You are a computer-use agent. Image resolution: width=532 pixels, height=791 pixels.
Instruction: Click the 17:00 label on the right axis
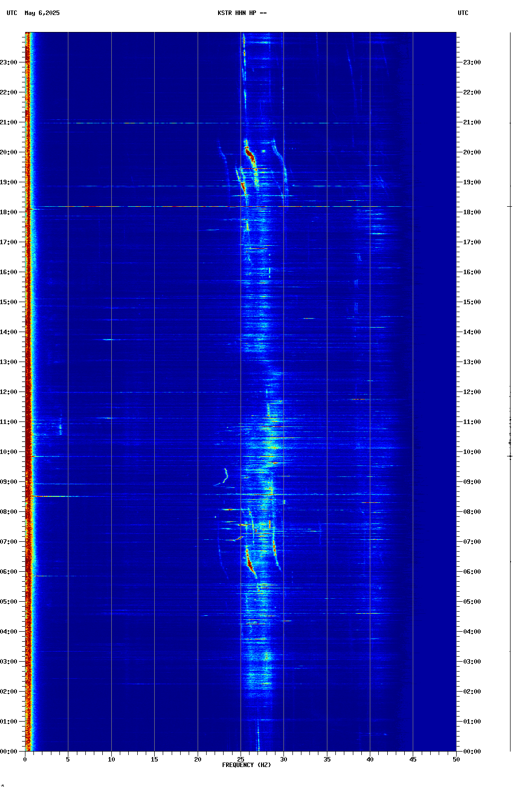472,242
